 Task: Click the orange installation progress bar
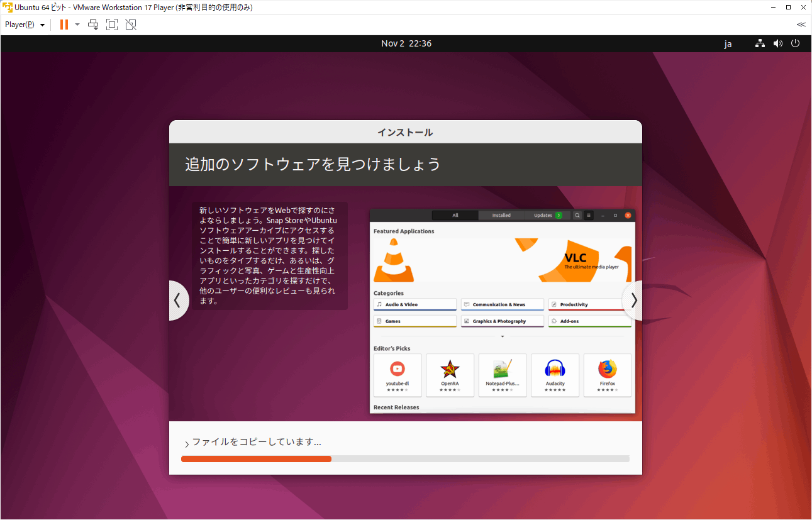256,459
